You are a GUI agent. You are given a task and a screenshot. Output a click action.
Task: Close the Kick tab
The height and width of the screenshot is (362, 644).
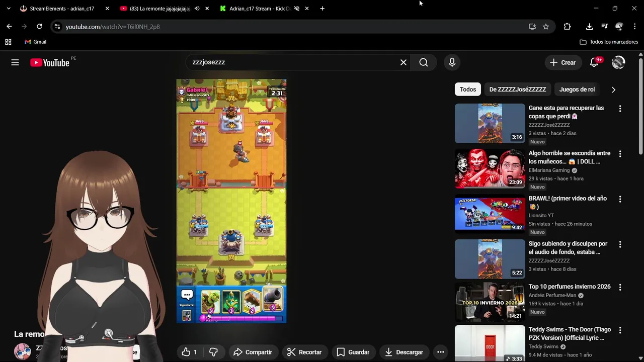click(x=307, y=9)
